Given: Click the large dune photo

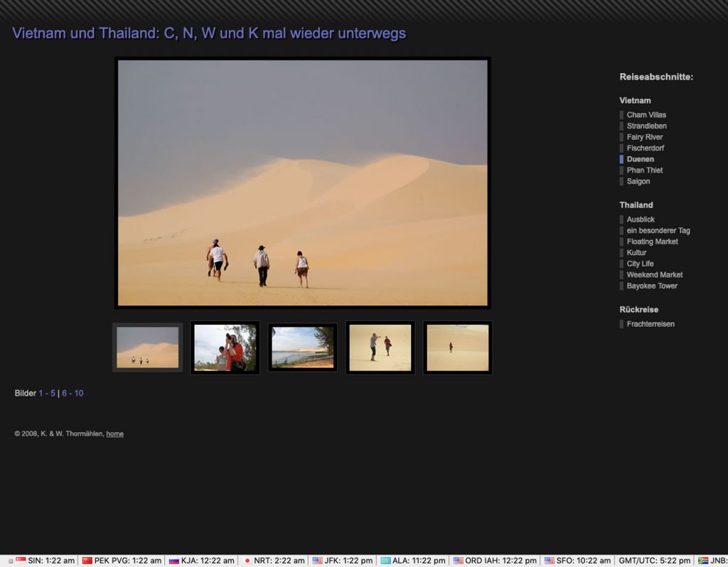Looking at the screenshot, I should [302, 183].
